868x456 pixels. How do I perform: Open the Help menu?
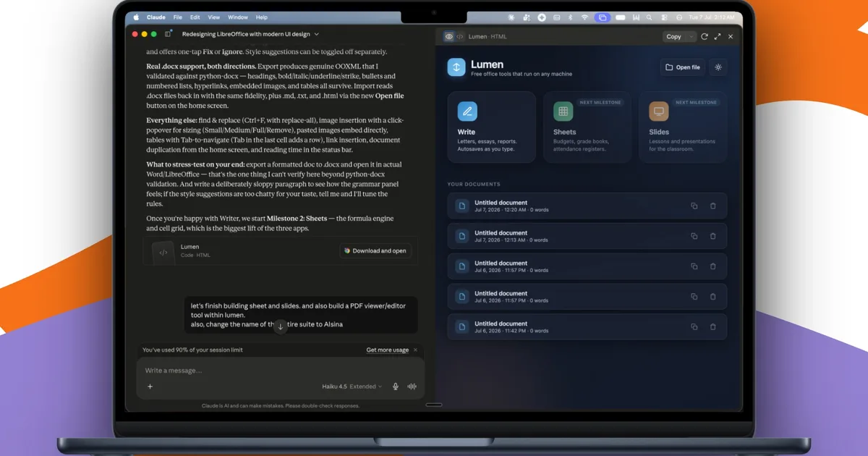pyautogui.click(x=262, y=17)
